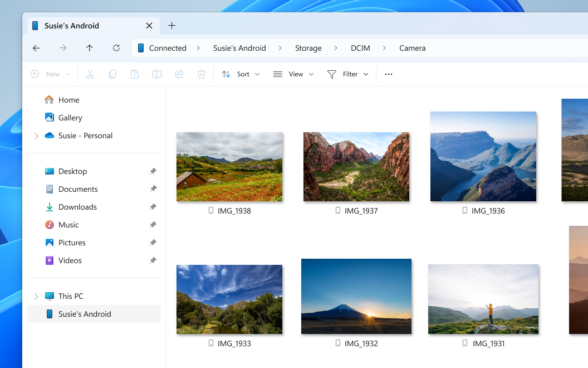This screenshot has height=368, width=588.
Task: Open Gallery from the sidebar
Action: coord(69,118)
